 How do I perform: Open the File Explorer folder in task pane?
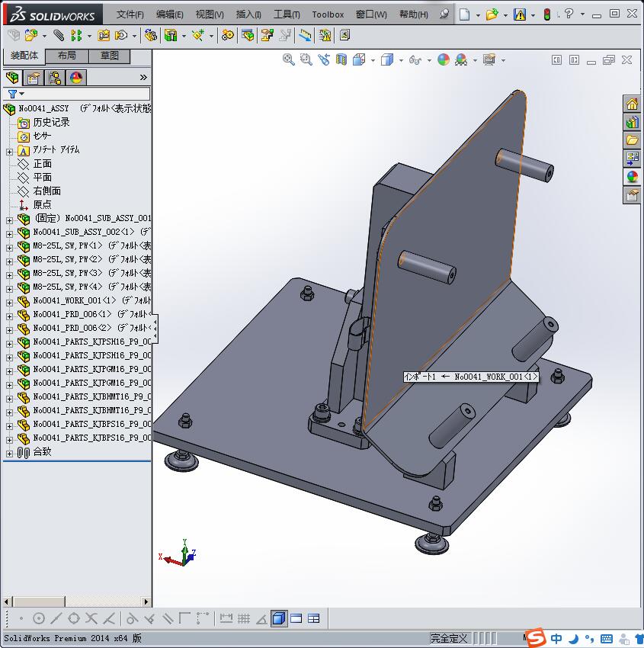click(x=632, y=140)
